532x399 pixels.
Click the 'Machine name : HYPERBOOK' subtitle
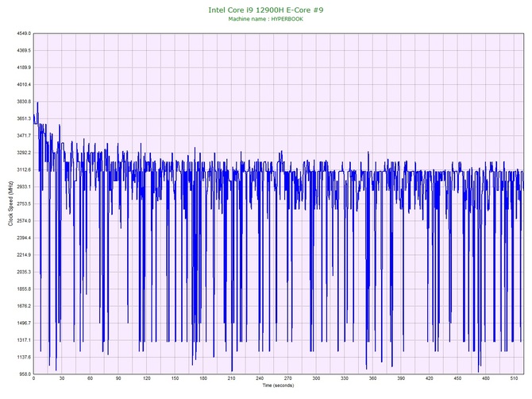[266, 19]
